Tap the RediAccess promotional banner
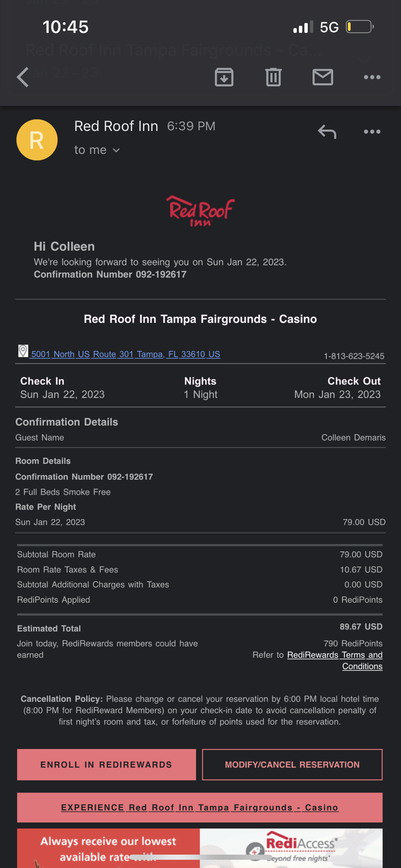 pyautogui.click(x=199, y=848)
